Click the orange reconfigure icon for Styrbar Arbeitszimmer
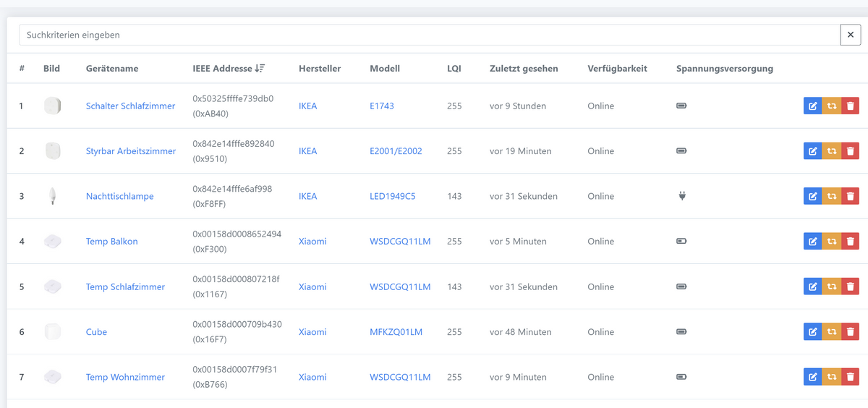Image resolution: width=868 pixels, height=408 pixels. click(x=831, y=151)
